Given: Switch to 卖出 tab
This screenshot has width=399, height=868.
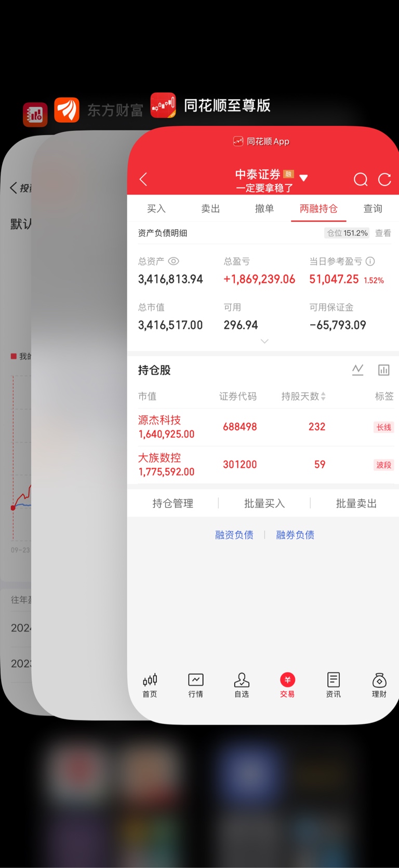Looking at the screenshot, I should pyautogui.click(x=210, y=208).
